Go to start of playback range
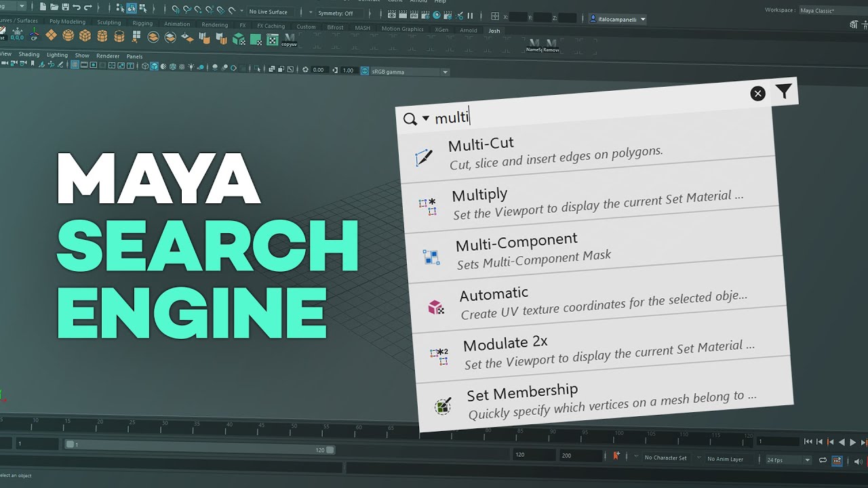868x488 pixels. (808, 441)
